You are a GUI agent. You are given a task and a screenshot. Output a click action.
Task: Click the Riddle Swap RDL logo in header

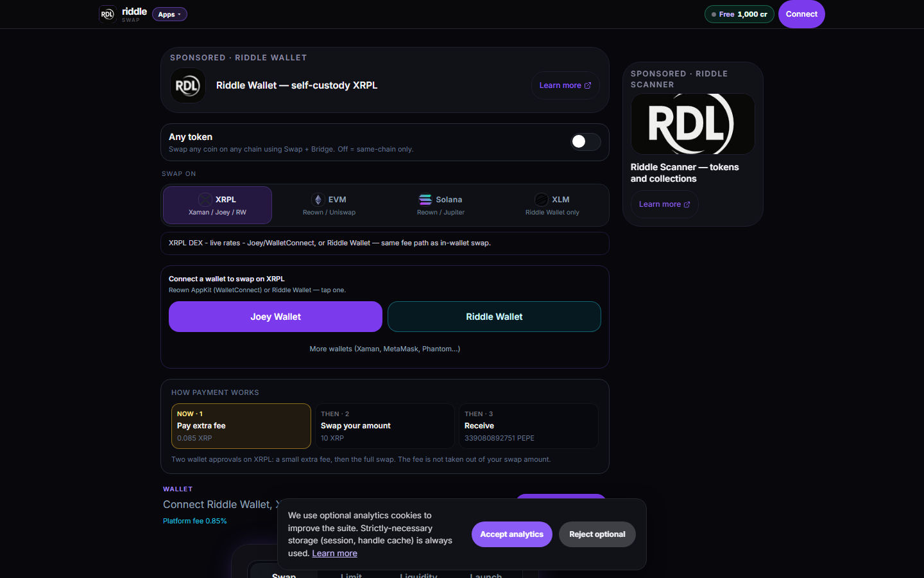coord(107,14)
